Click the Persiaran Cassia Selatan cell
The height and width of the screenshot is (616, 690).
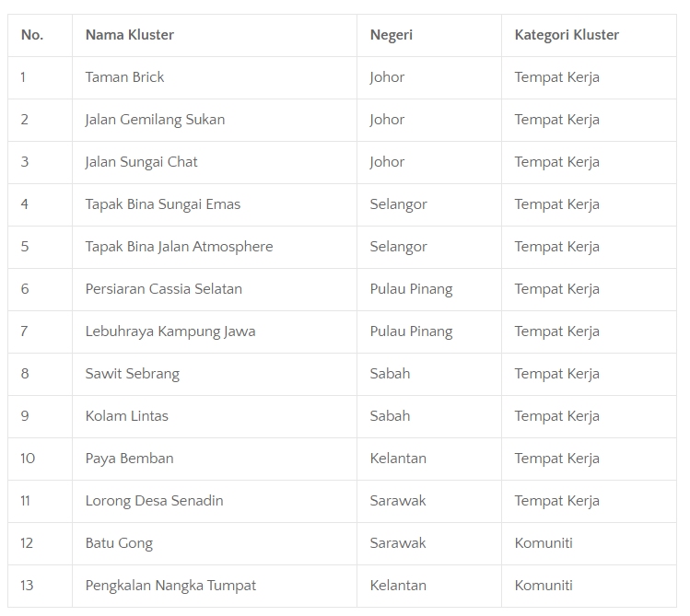click(x=163, y=289)
